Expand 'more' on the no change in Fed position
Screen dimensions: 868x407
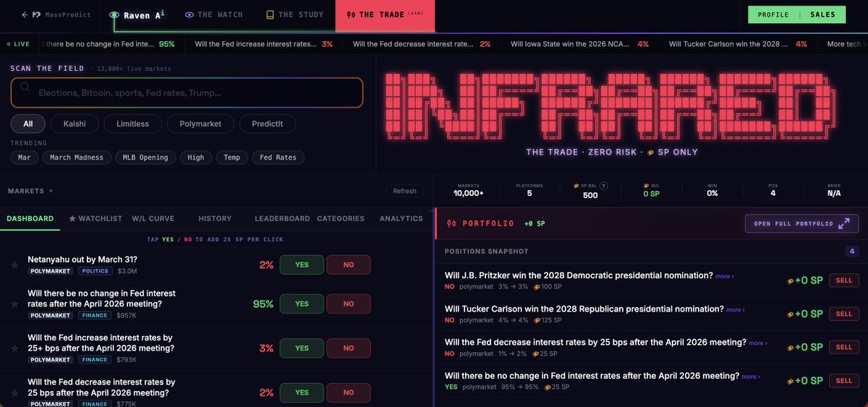(751, 377)
